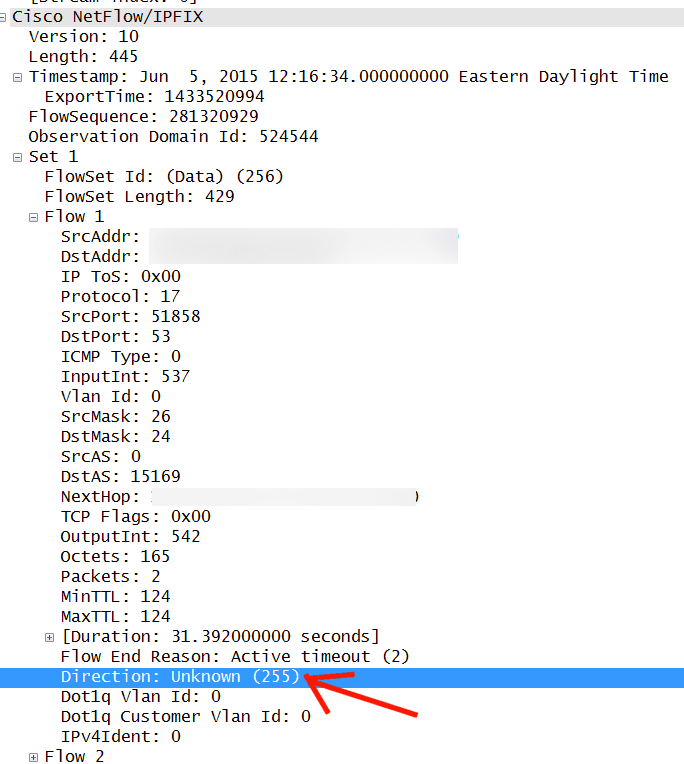Select Dot1q Customer Vlan Id: 0 row
The height and width of the screenshot is (764, 684).
[186, 716]
